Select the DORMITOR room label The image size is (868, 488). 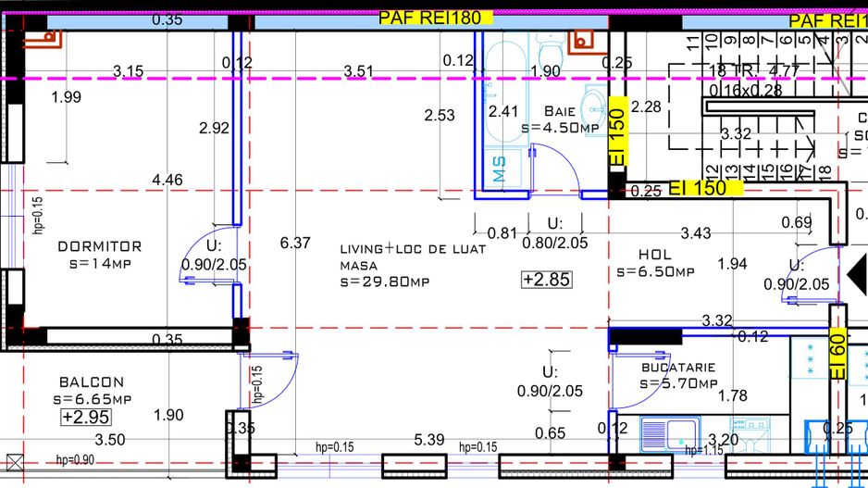click(x=99, y=246)
